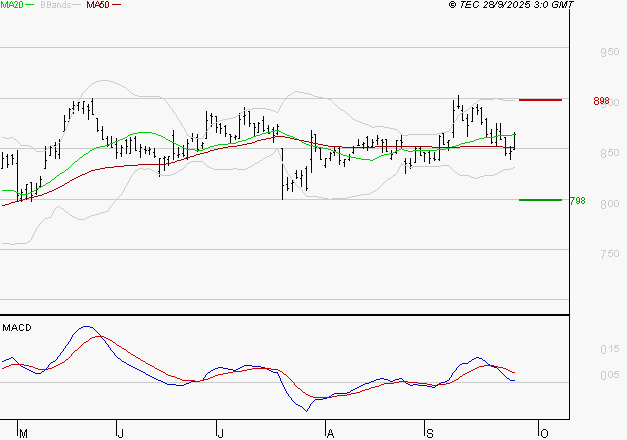Select the S month label on time axis

(431, 432)
